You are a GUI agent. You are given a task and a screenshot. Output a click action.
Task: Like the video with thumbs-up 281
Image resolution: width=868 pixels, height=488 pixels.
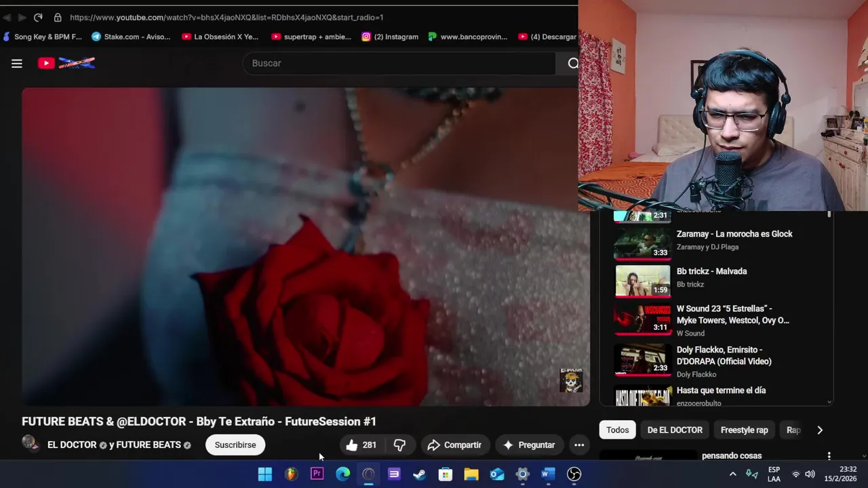pyautogui.click(x=361, y=445)
